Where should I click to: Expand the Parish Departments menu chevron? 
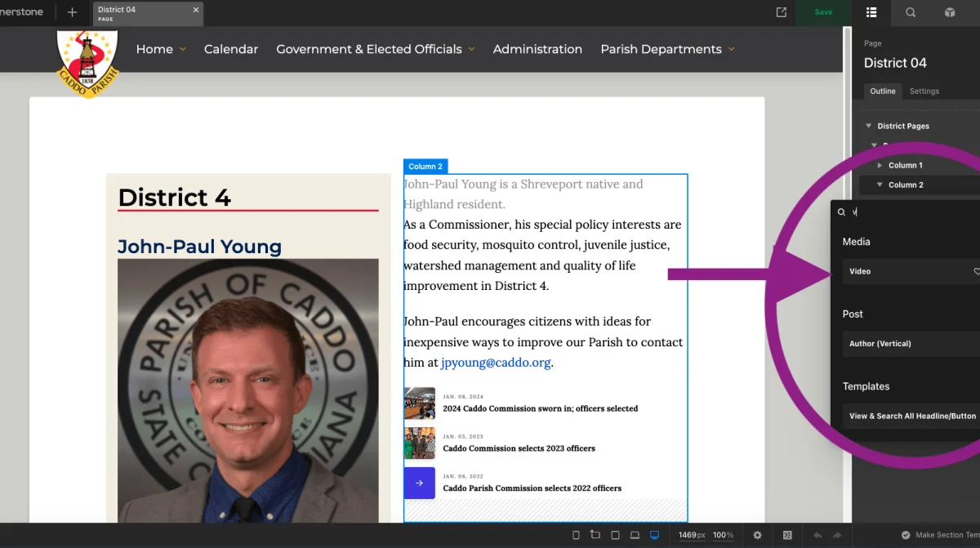pyautogui.click(x=732, y=49)
